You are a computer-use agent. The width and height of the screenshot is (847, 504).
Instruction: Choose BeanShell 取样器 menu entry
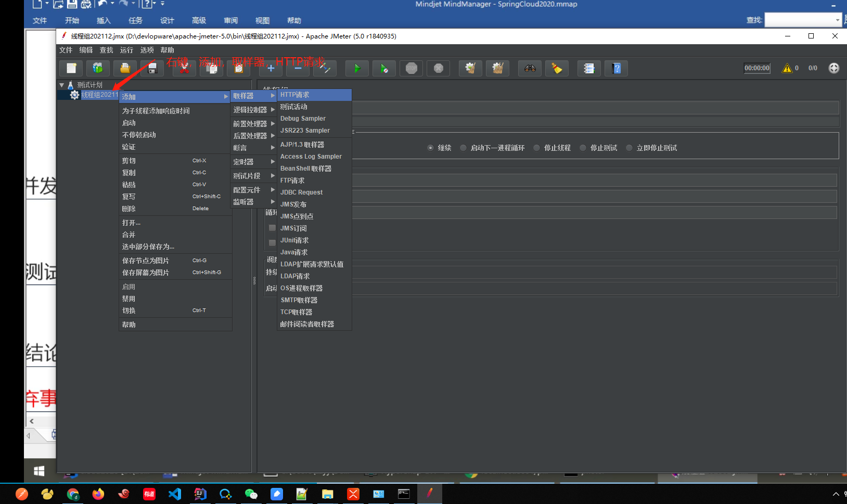[x=315, y=169]
